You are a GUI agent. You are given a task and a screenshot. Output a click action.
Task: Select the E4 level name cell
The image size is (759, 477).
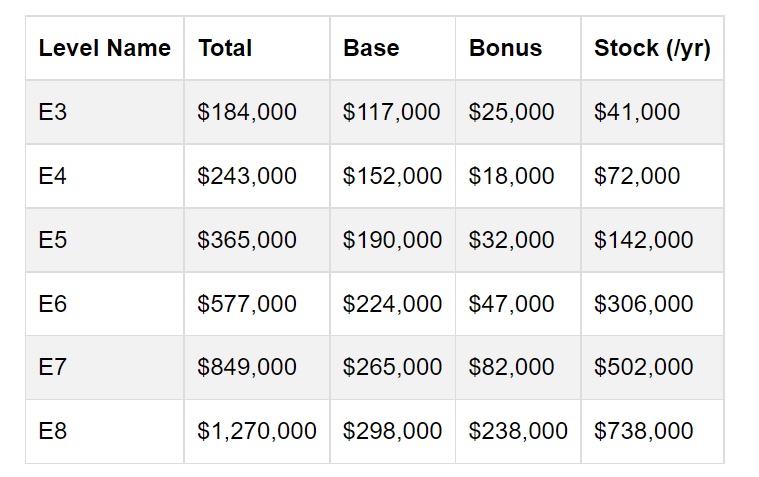pos(53,176)
